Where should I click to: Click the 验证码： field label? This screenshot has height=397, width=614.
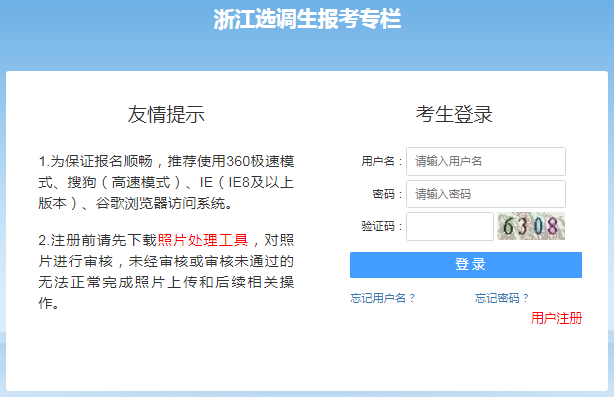(x=382, y=226)
